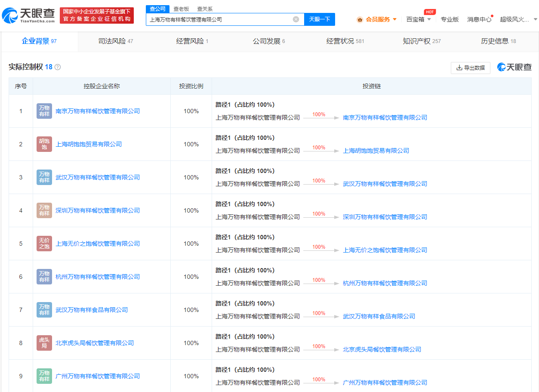
Task: Switch to the 查老板 search tab
Action: (x=181, y=9)
